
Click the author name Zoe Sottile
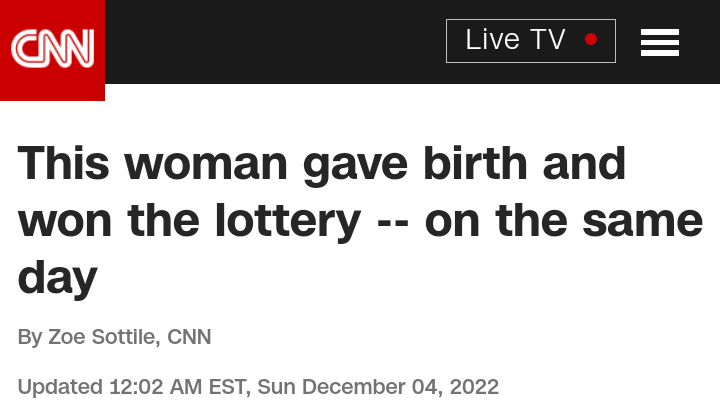[103, 337]
